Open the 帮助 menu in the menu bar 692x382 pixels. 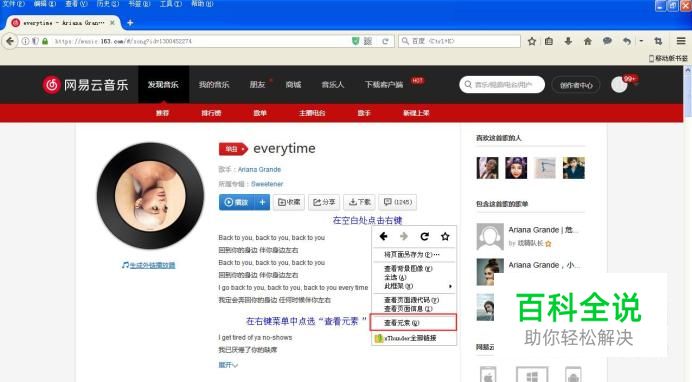point(202,4)
